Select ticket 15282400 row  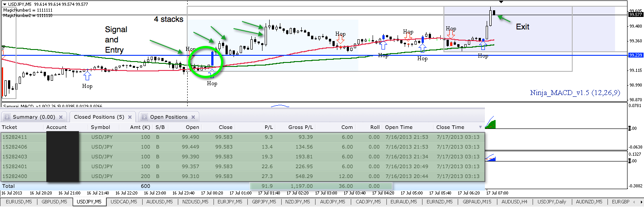tap(243, 176)
